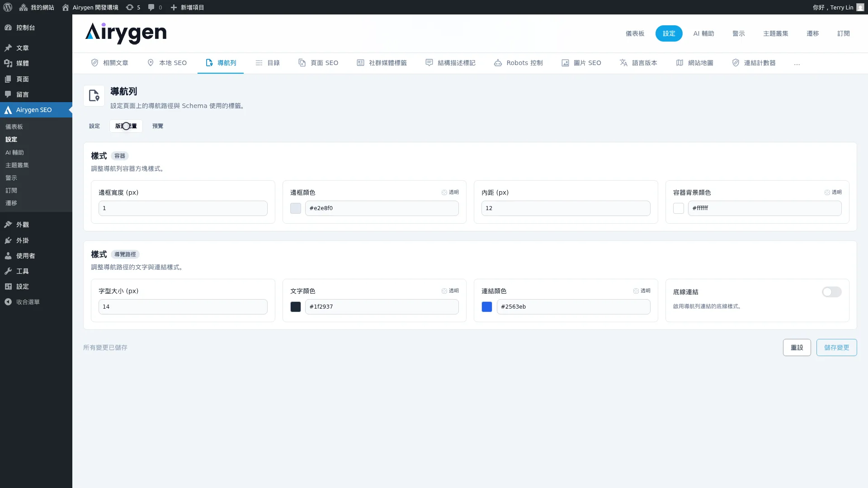Edit the #2563eb link color hex field
Image resolution: width=868 pixels, height=488 pixels.
click(x=574, y=307)
